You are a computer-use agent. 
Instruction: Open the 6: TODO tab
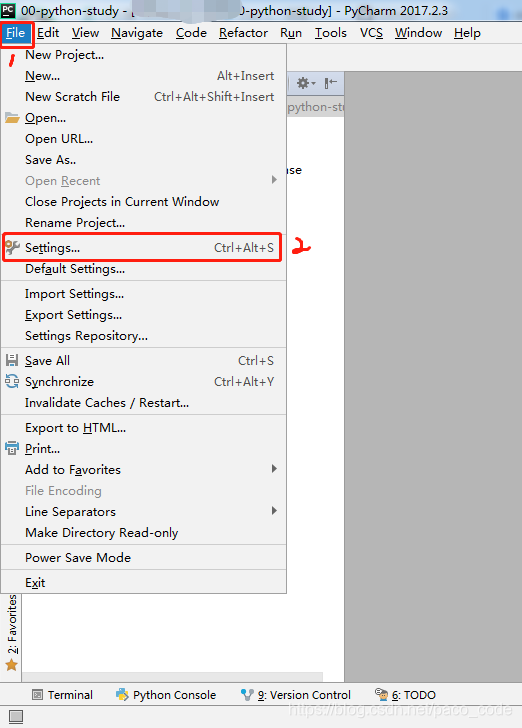pos(405,695)
